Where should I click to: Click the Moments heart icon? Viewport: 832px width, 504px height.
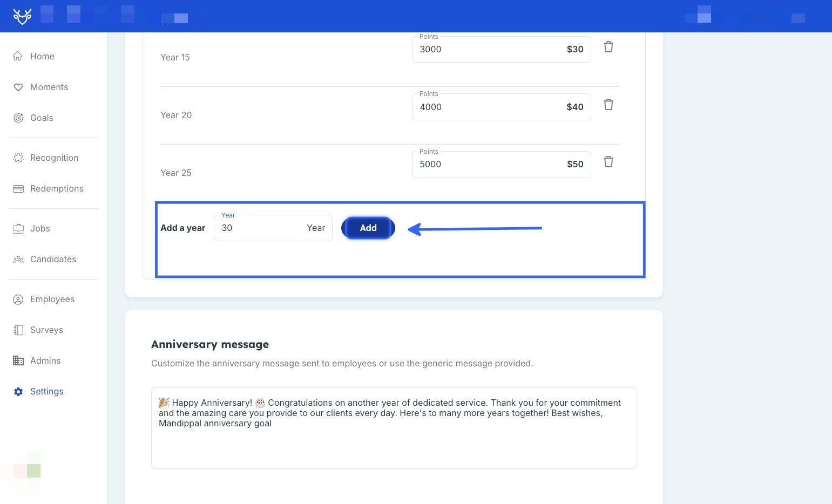(18, 87)
